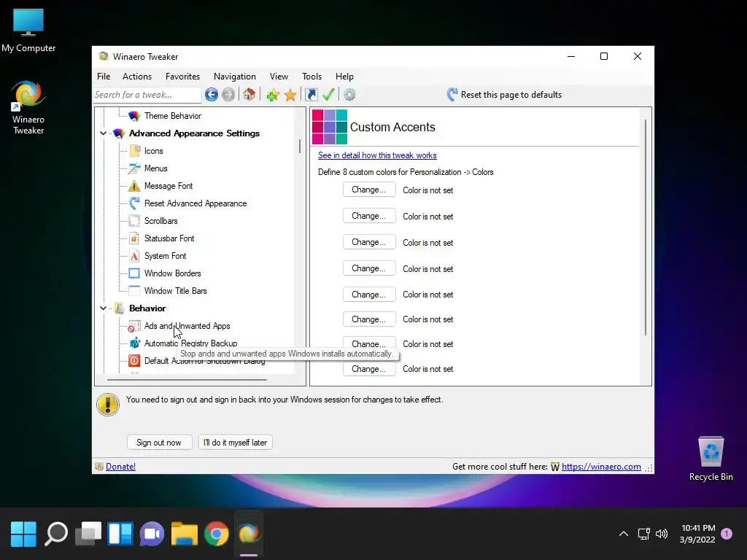Open the taskbar clock and date
The image size is (747, 560).
[698, 534]
